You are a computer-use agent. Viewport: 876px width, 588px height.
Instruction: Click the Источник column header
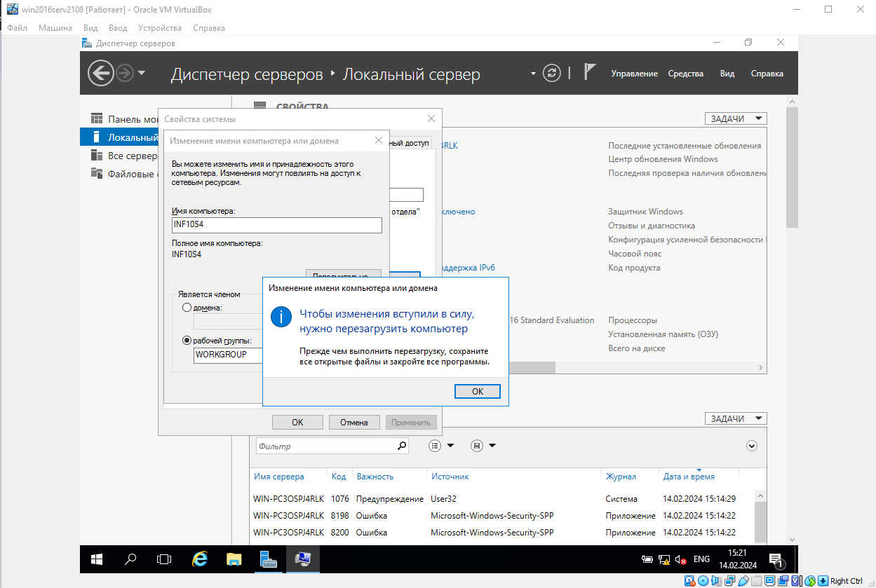click(450, 477)
